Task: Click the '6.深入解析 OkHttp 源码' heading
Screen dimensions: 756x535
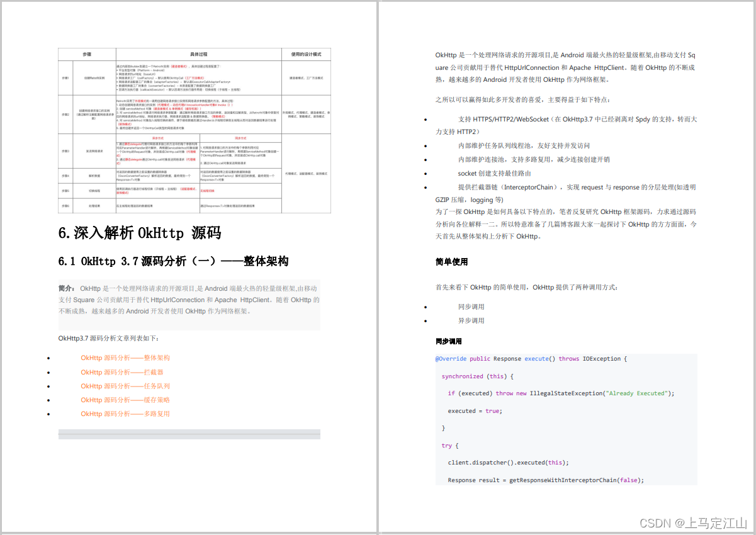Action: 140,233
